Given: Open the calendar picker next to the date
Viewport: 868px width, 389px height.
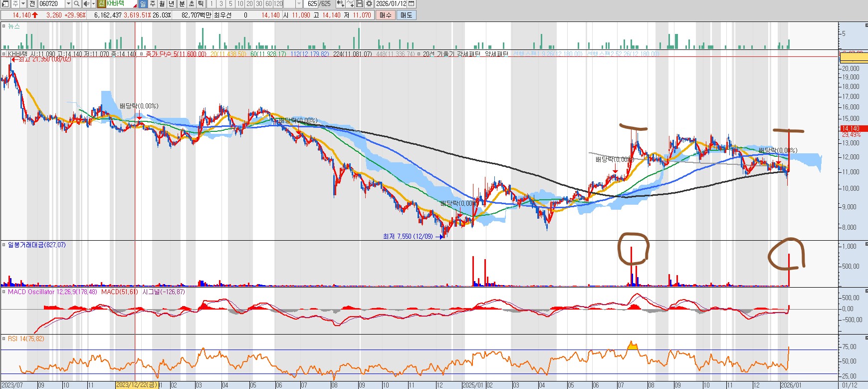Looking at the screenshot, I should coord(411,3).
